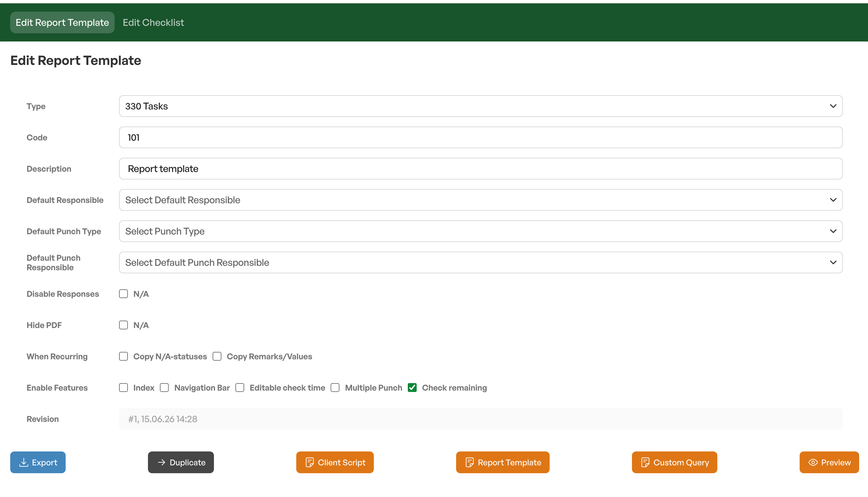The width and height of the screenshot is (868, 497).
Task: Open the Select Default Responsible dropdown
Action: pyautogui.click(x=481, y=200)
